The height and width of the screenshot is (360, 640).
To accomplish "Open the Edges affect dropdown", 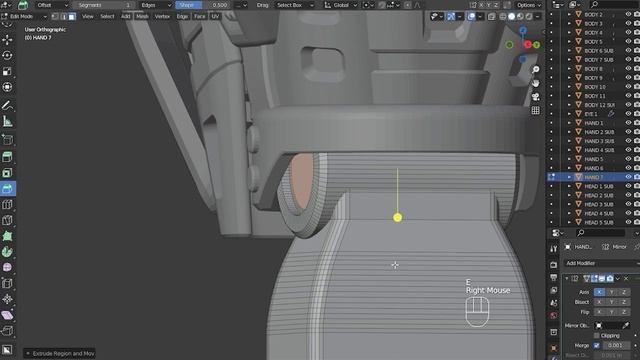I will click(x=156, y=5).
